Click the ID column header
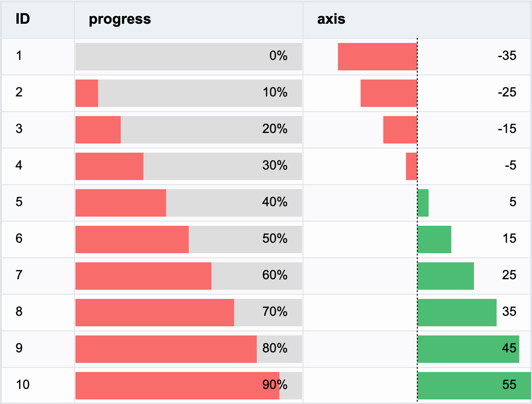532x404 pixels. click(x=38, y=19)
